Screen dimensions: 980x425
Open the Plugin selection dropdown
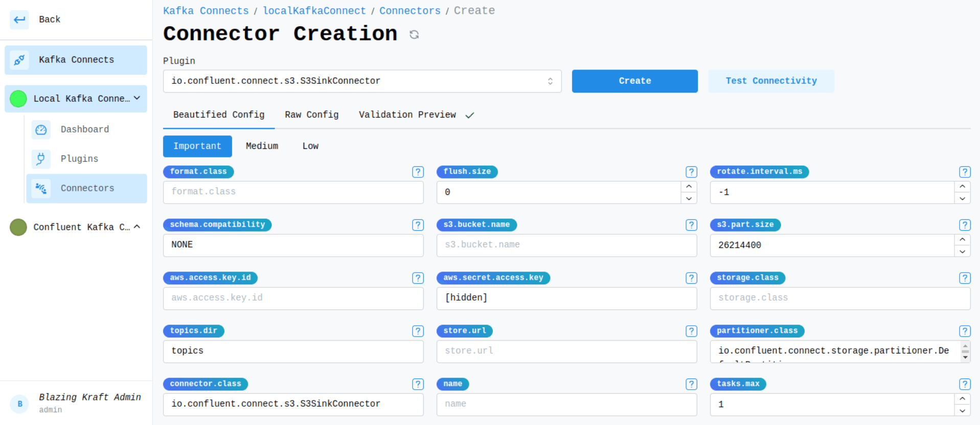point(362,81)
